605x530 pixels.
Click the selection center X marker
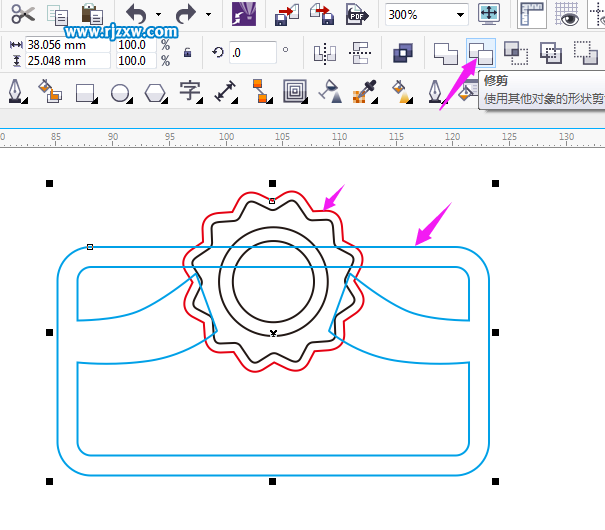(273, 333)
